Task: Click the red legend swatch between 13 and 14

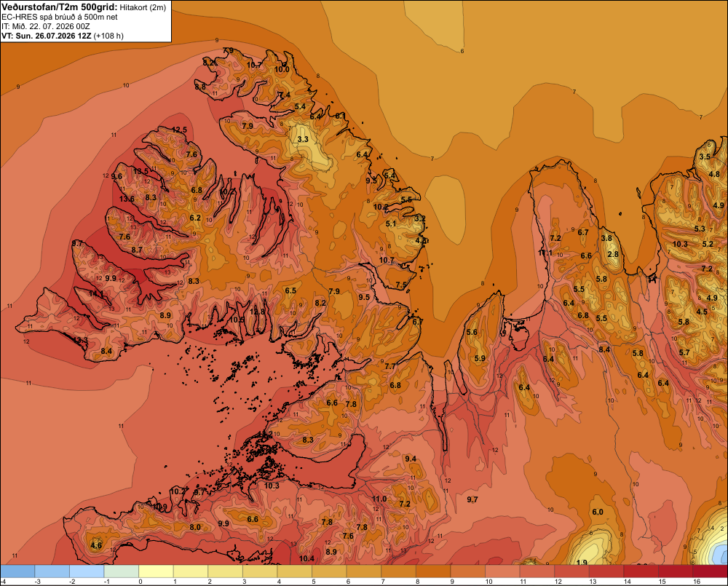Action: [x=606, y=571]
